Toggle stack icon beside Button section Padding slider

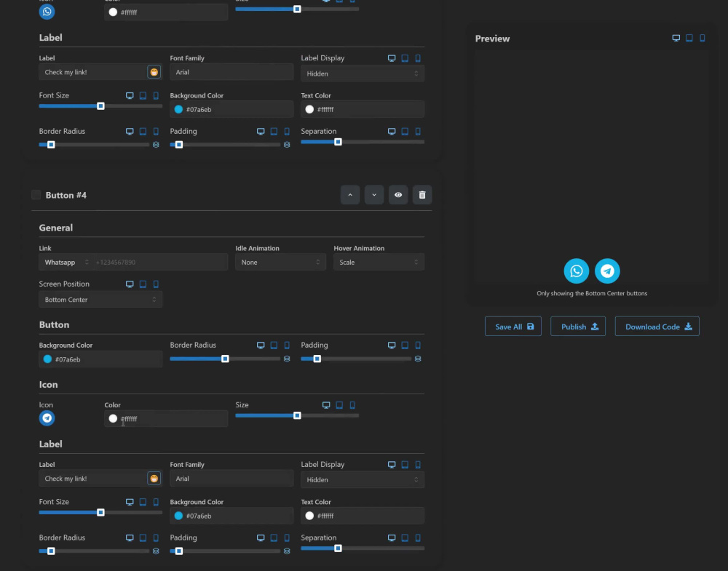coord(418,359)
